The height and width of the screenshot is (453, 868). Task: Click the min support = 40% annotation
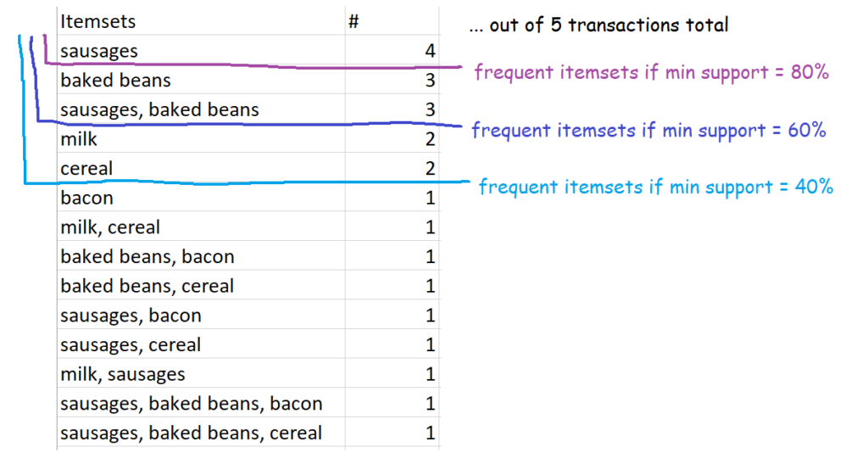pos(656,187)
